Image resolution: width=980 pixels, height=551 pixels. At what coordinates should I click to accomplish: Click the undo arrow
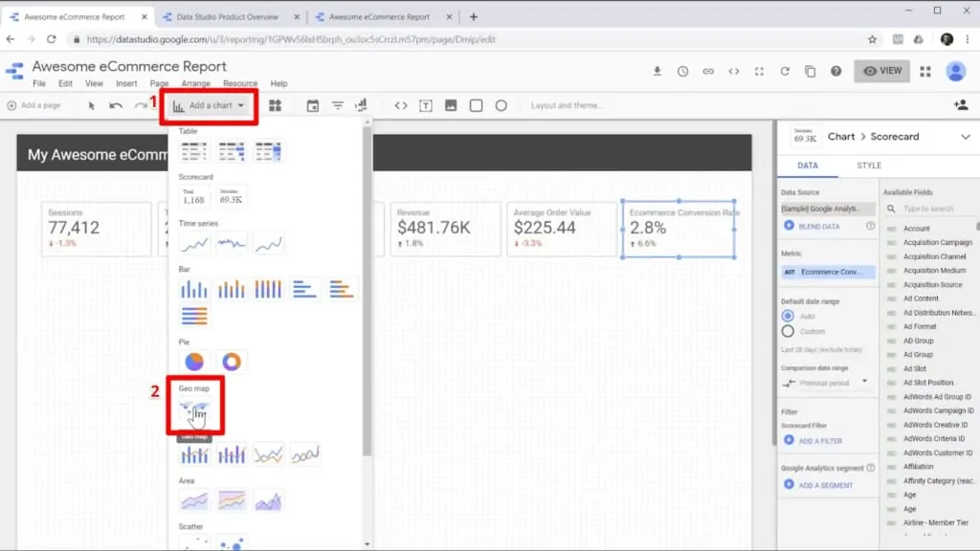tap(116, 105)
